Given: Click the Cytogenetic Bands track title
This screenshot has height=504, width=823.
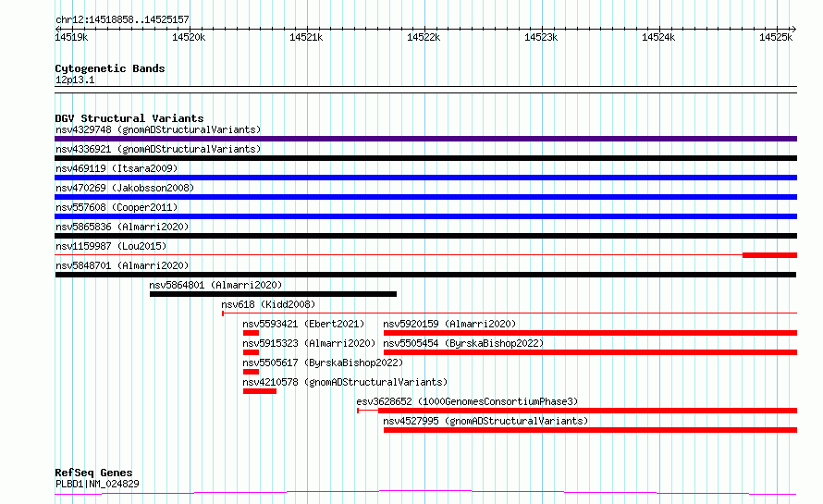Looking at the screenshot, I should pos(110,68).
